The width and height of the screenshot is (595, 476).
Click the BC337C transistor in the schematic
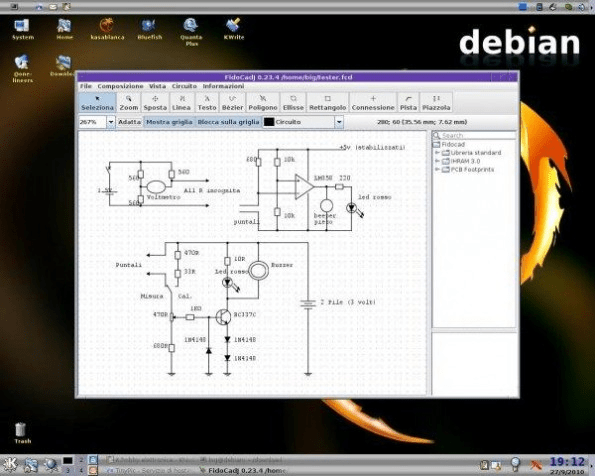point(223,317)
